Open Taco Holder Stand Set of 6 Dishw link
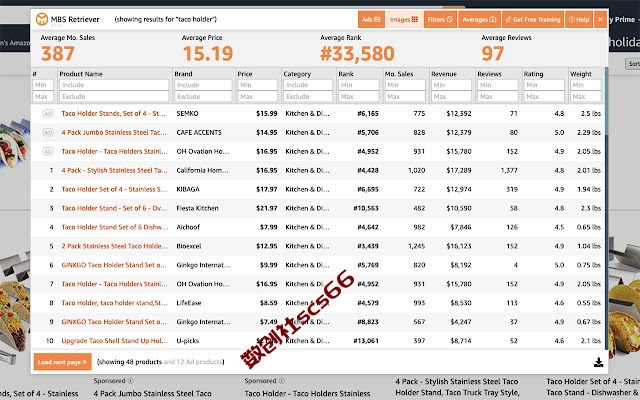This screenshot has height=400, width=640. 115,227
